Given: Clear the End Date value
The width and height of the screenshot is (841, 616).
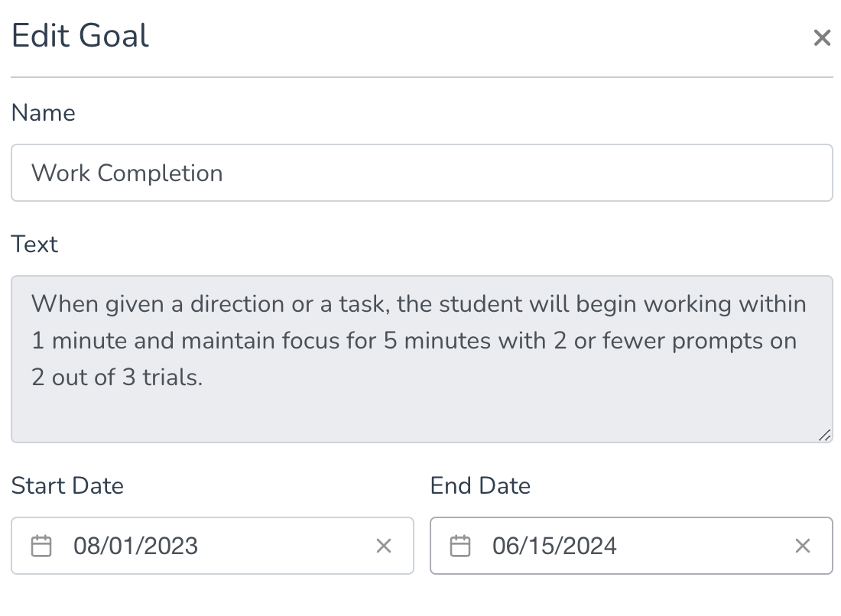Looking at the screenshot, I should tap(803, 546).
